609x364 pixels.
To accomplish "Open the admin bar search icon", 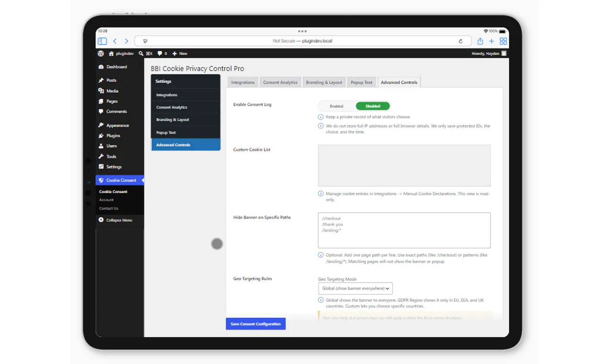I will 141,54.
